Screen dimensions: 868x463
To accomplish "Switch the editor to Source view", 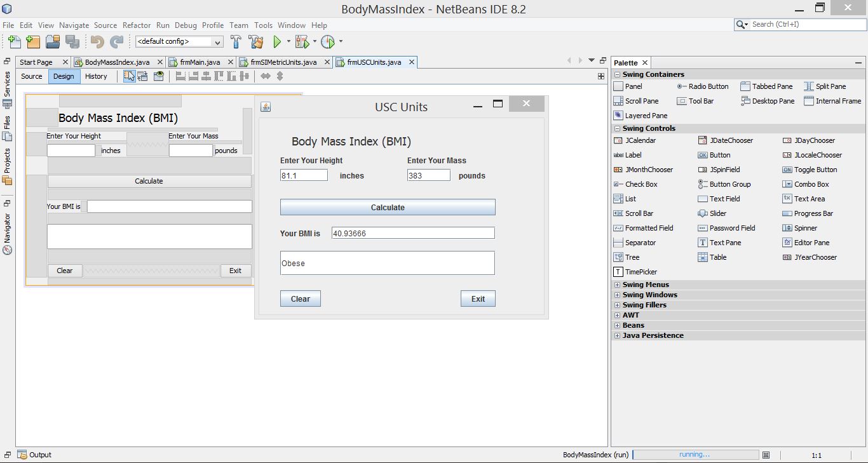I will (32, 76).
